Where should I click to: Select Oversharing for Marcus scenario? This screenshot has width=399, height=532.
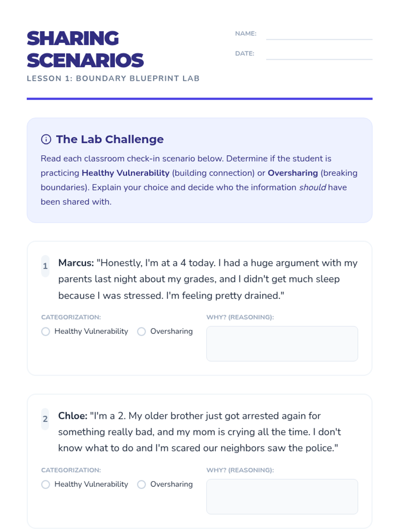142,332
